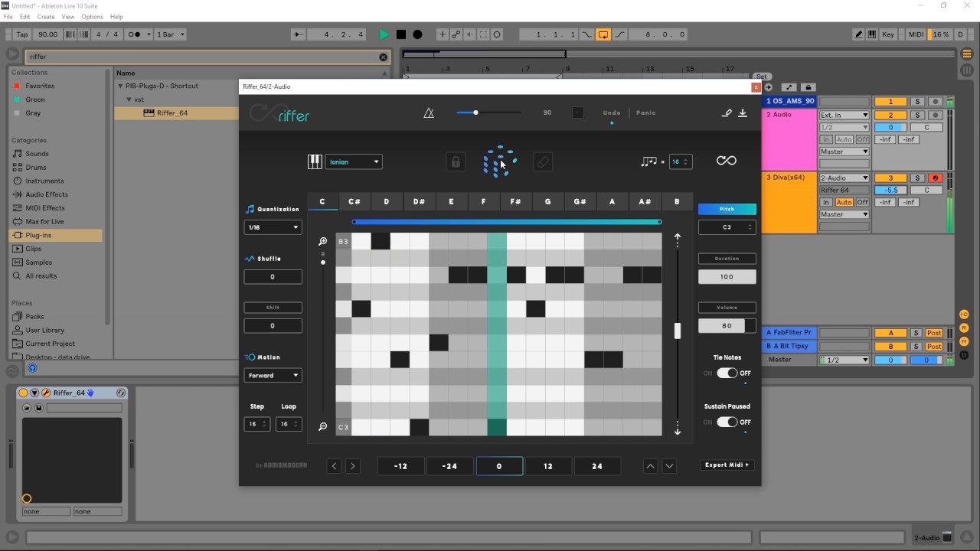Click the Ableton arrangement Record button

pyautogui.click(x=417, y=34)
